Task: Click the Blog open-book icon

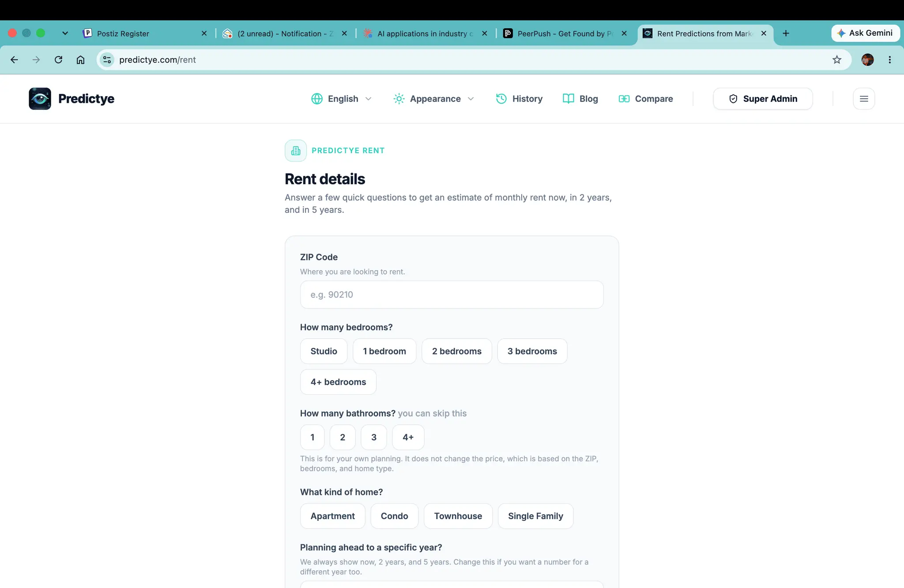Action: [568, 99]
